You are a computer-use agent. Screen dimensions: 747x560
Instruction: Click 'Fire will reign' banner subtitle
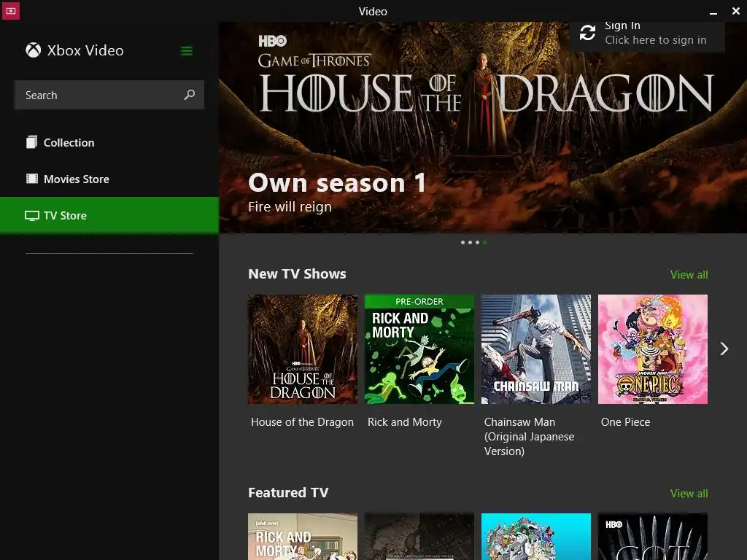(x=290, y=206)
